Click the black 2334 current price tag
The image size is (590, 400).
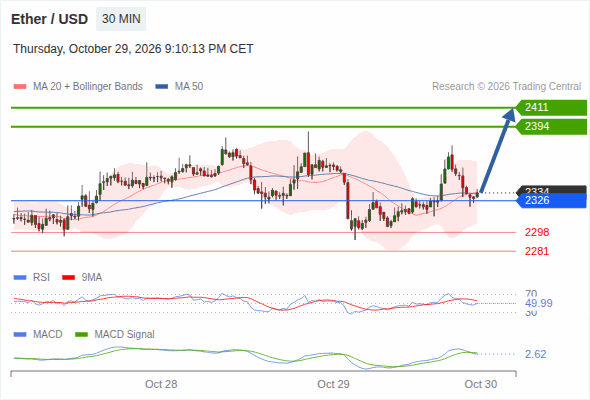pyautogui.click(x=551, y=189)
